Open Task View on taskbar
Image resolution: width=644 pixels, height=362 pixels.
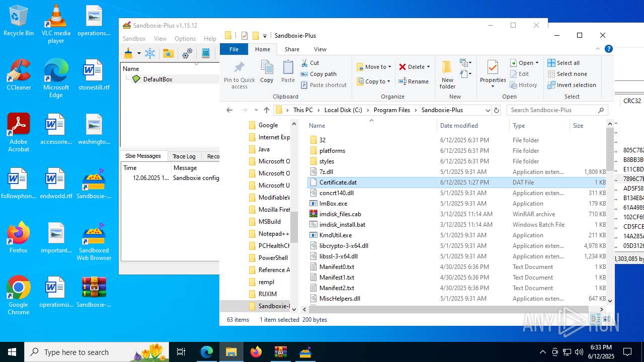coord(181,352)
